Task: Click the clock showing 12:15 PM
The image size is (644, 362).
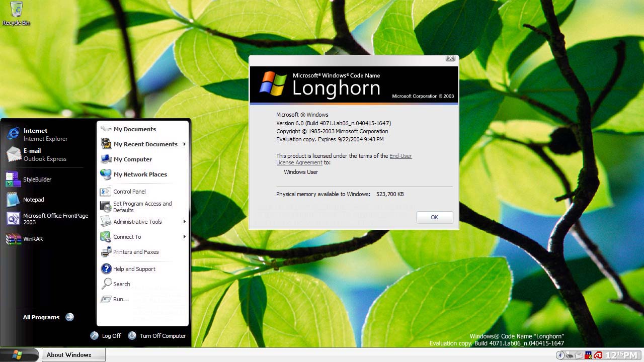Action: [620, 355]
